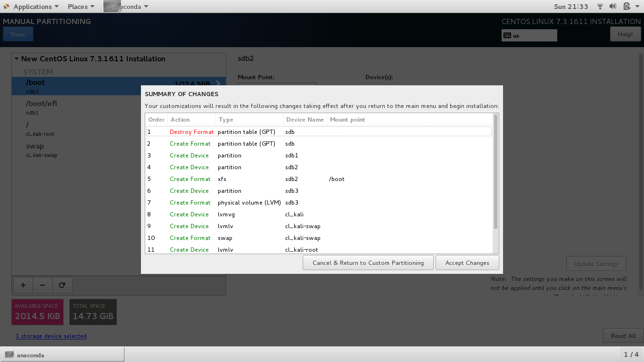This screenshot has width=644, height=362.
Task: Select row 9 Create Device lvmlv cl_kali-swap
Action: (319, 226)
